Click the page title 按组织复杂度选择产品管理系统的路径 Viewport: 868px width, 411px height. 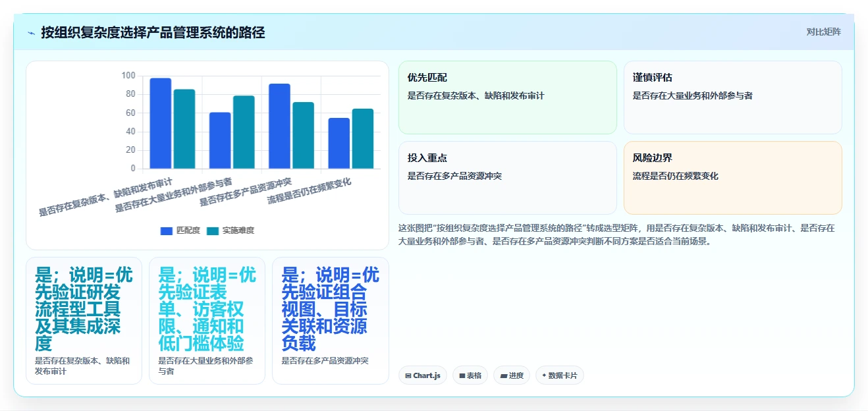click(x=153, y=32)
